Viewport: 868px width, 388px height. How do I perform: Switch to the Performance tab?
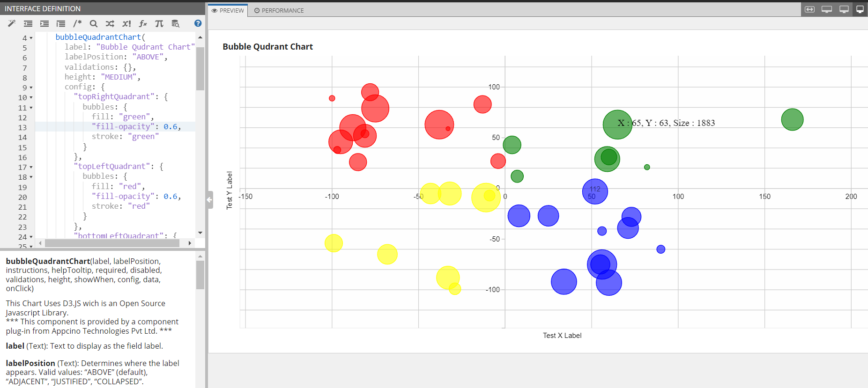[279, 10]
